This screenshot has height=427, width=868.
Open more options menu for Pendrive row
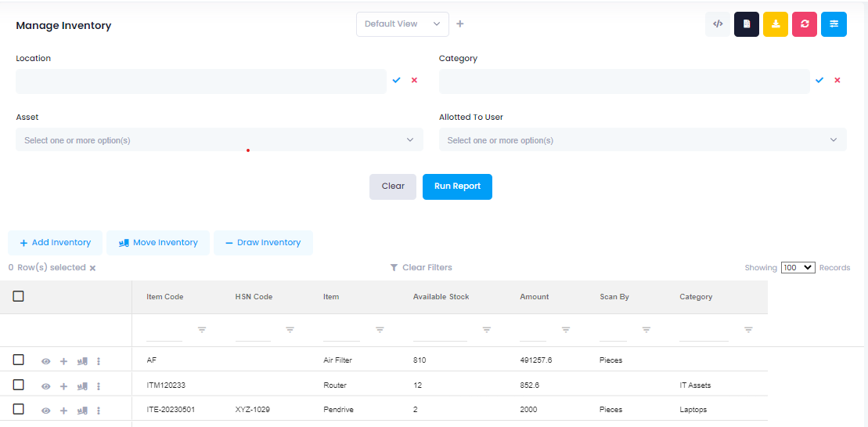[x=99, y=411]
